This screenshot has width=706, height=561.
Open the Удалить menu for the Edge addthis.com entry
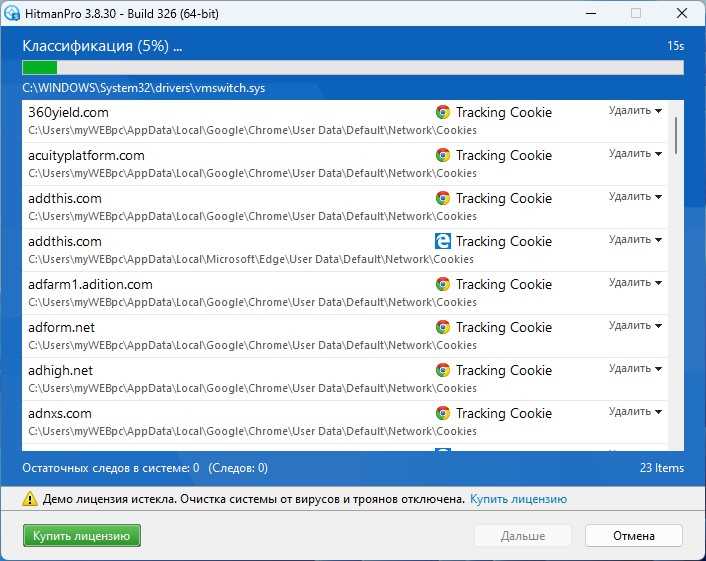pos(635,240)
